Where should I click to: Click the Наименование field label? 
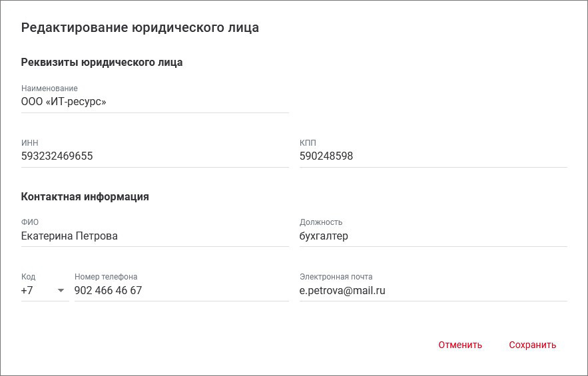[49, 89]
